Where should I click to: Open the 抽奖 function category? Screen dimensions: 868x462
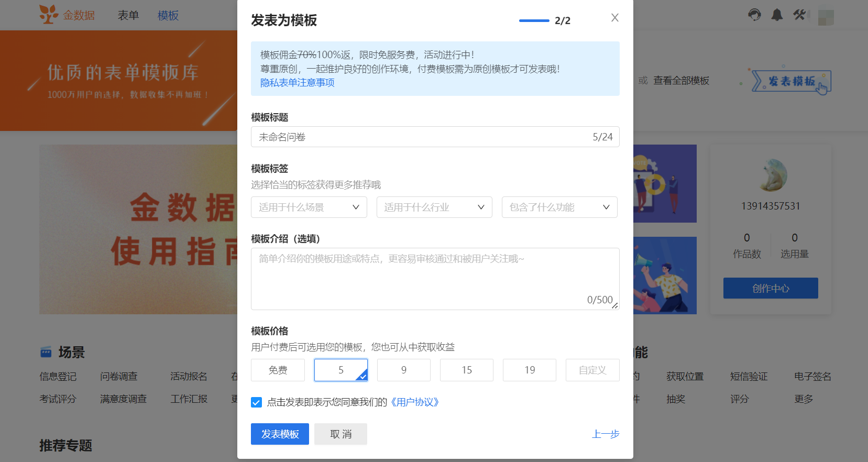tap(676, 399)
